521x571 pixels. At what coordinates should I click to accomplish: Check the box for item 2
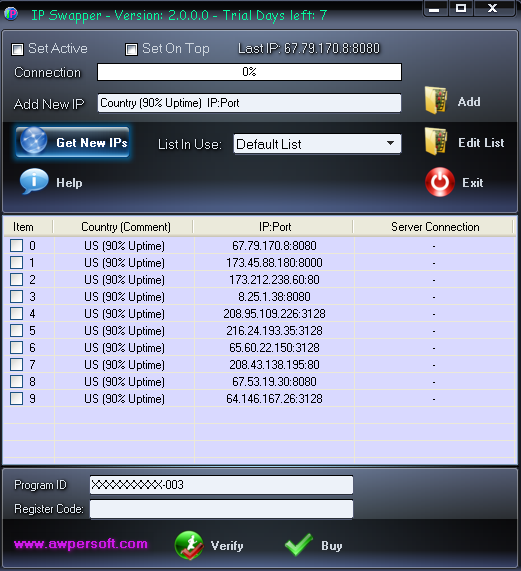pyautogui.click(x=16, y=279)
